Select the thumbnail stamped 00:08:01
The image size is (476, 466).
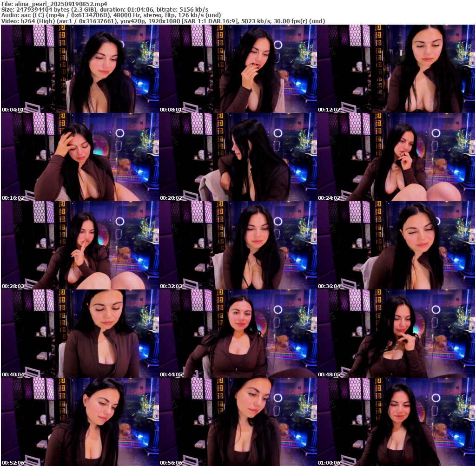[x=238, y=69]
